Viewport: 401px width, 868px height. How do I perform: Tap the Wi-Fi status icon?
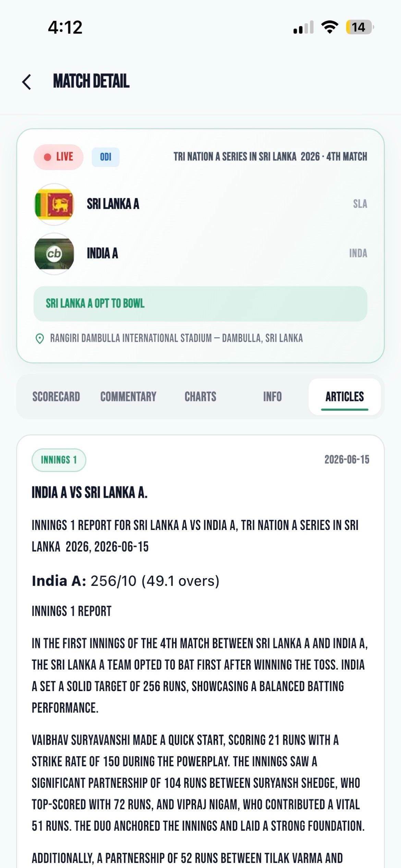coord(329,27)
